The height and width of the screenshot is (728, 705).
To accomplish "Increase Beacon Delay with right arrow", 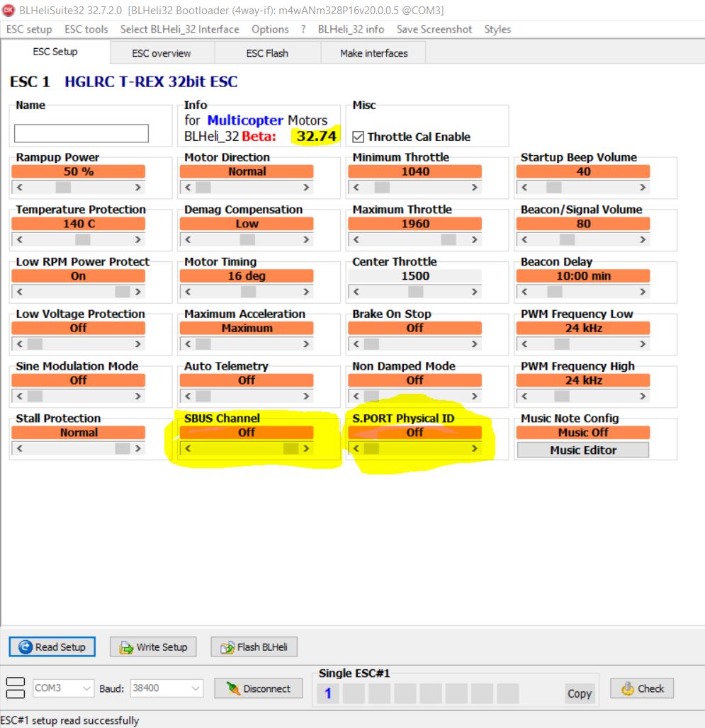I will 643,292.
